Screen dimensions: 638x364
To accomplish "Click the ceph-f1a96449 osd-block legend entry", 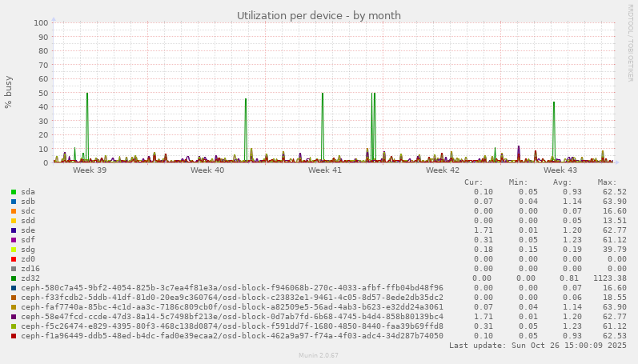I will click(x=232, y=336).
